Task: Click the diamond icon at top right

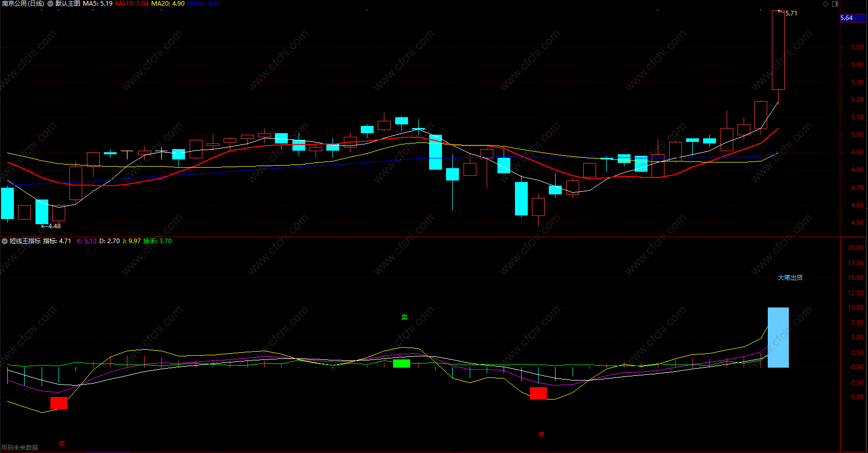Action: coord(826,4)
